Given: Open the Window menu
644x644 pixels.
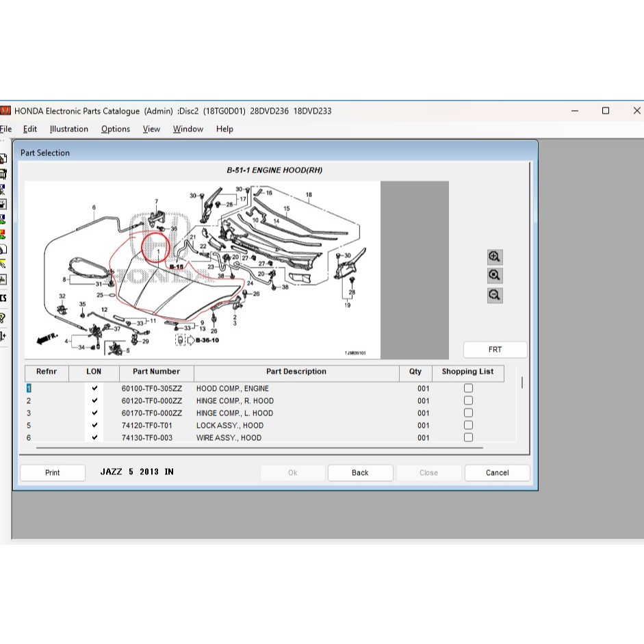Looking at the screenshot, I should click(188, 129).
